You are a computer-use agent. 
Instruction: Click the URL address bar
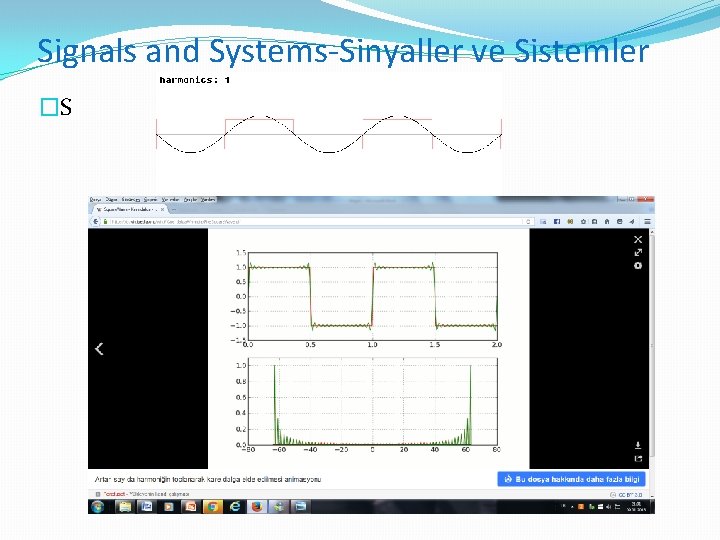[x=317, y=221]
